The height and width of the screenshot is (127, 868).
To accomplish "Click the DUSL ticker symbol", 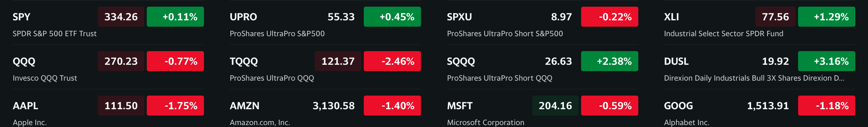I will (x=676, y=61).
